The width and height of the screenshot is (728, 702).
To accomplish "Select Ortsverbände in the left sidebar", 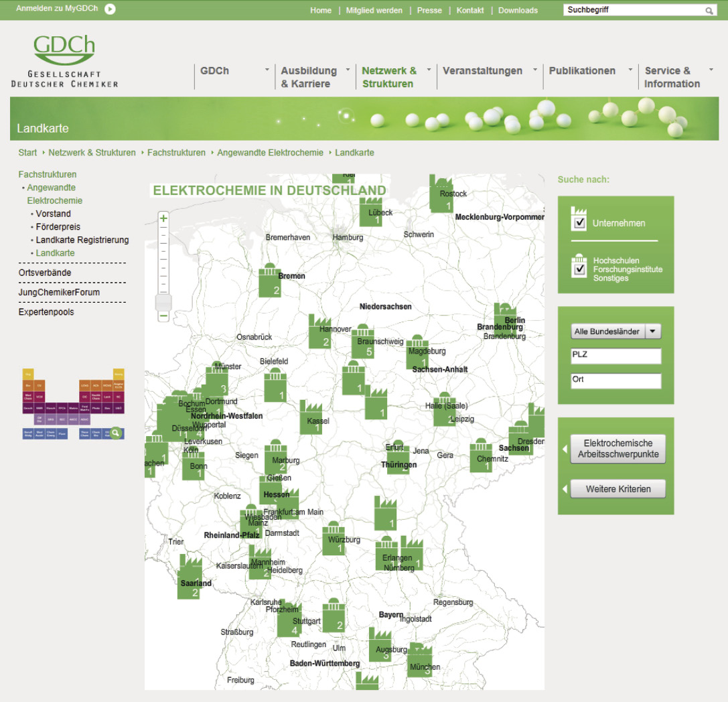I will pyautogui.click(x=45, y=273).
